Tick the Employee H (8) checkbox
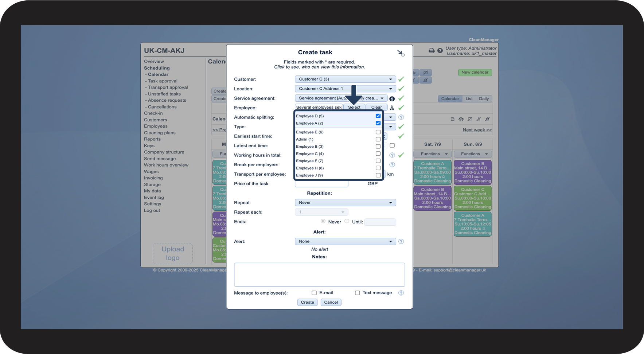 [378, 168]
